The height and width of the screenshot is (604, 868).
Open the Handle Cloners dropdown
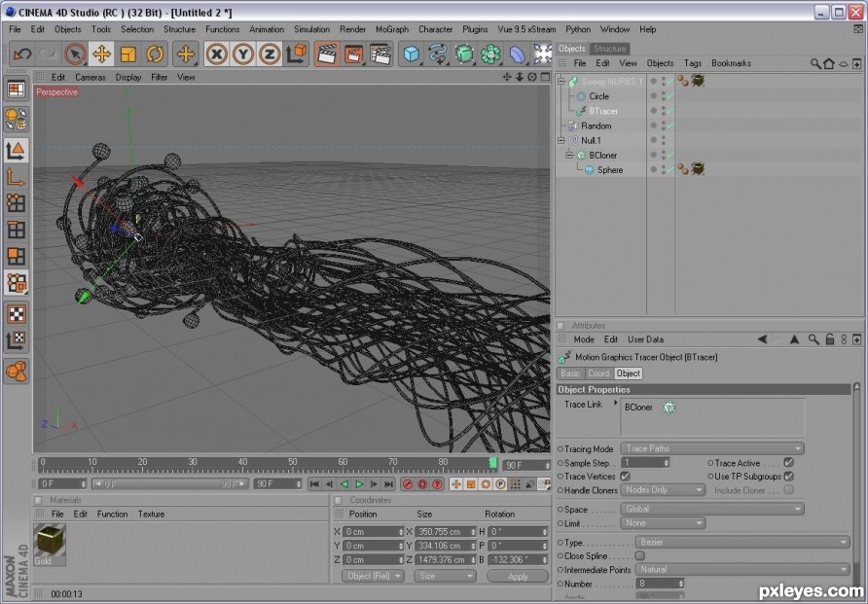coord(663,489)
